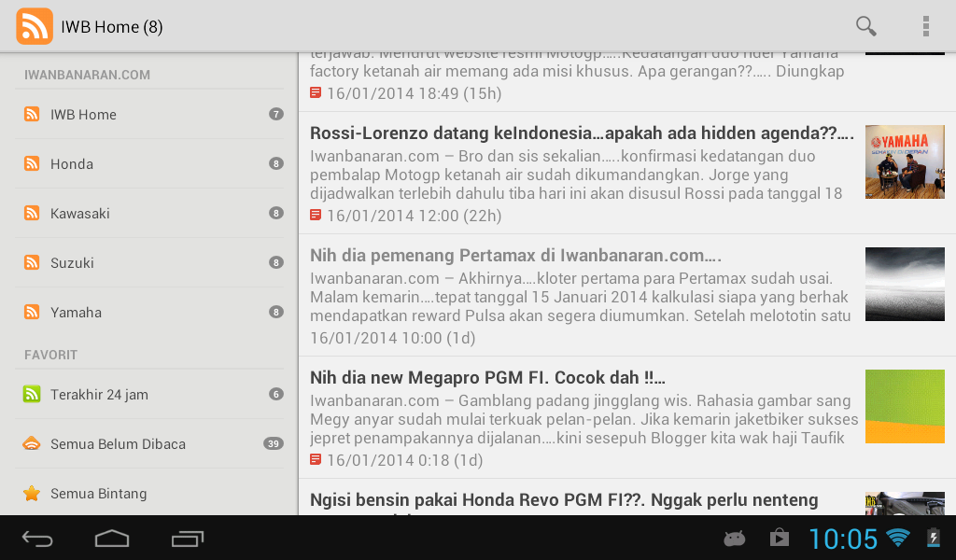
Task: Open Semua Bintang starred list
Action: point(149,493)
